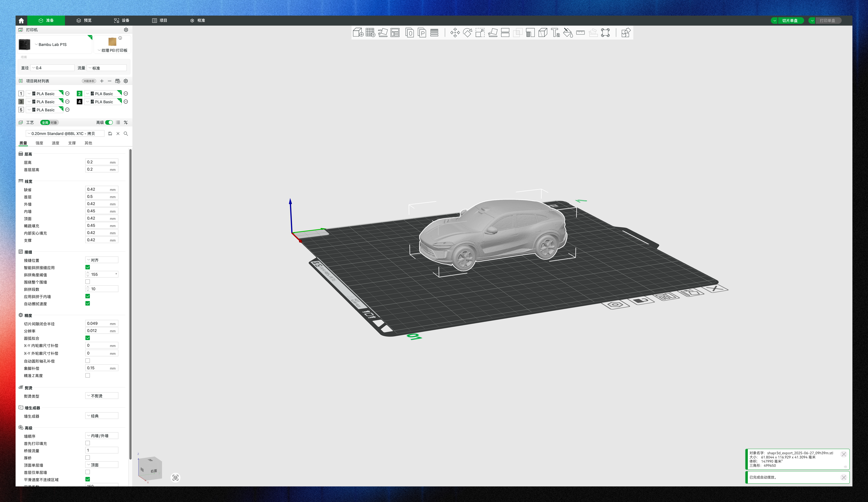Select the Color painting bucket tool
Viewport: 868px width, 502px height.
568,33
